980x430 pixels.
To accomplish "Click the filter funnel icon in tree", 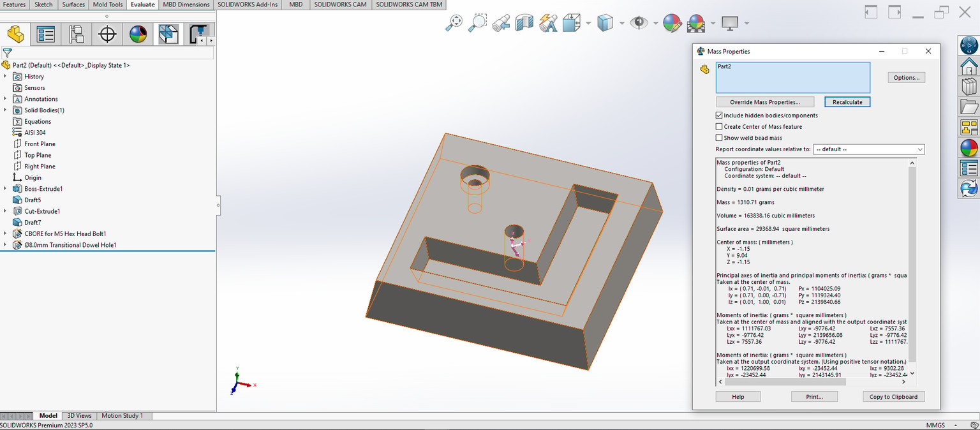I will (x=7, y=53).
